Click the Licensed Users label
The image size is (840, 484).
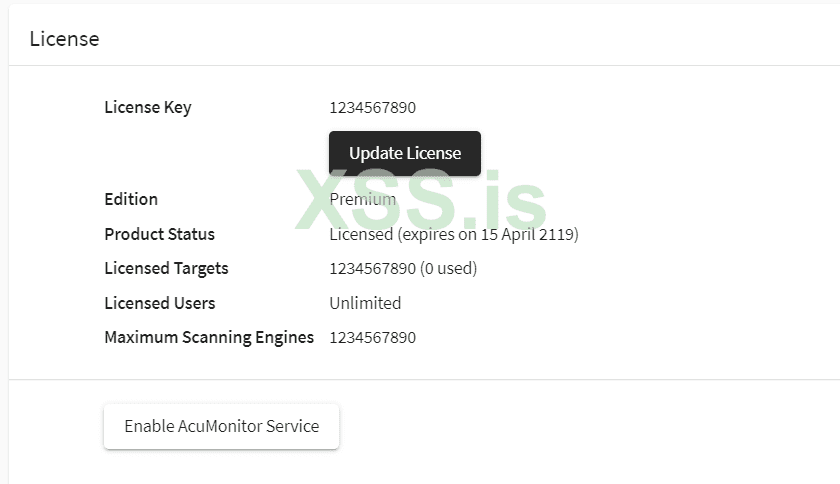click(159, 303)
